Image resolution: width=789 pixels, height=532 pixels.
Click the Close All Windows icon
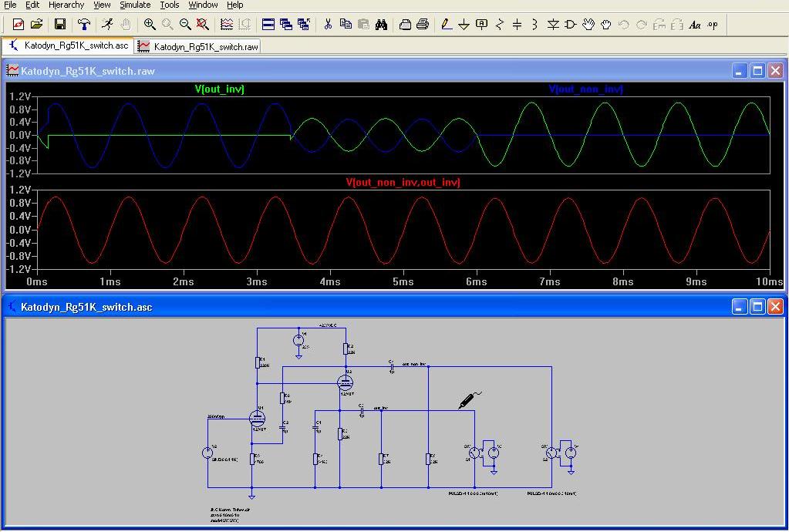pos(303,24)
